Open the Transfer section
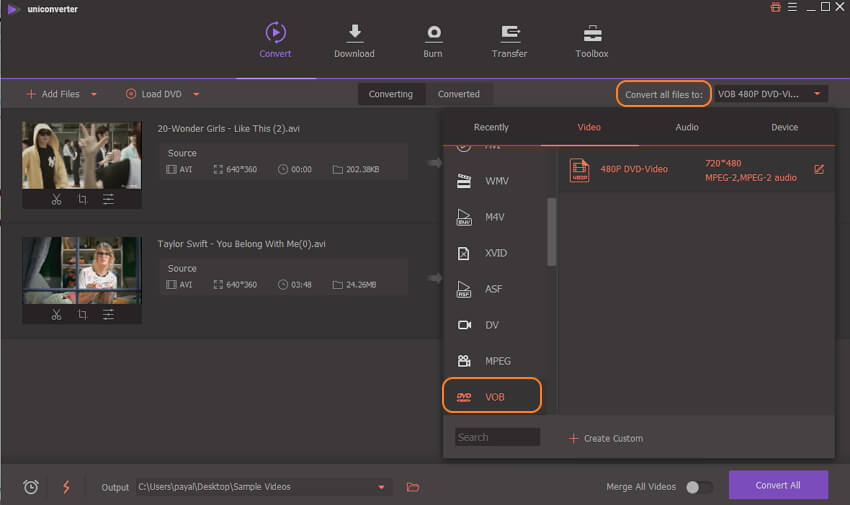 [x=509, y=40]
